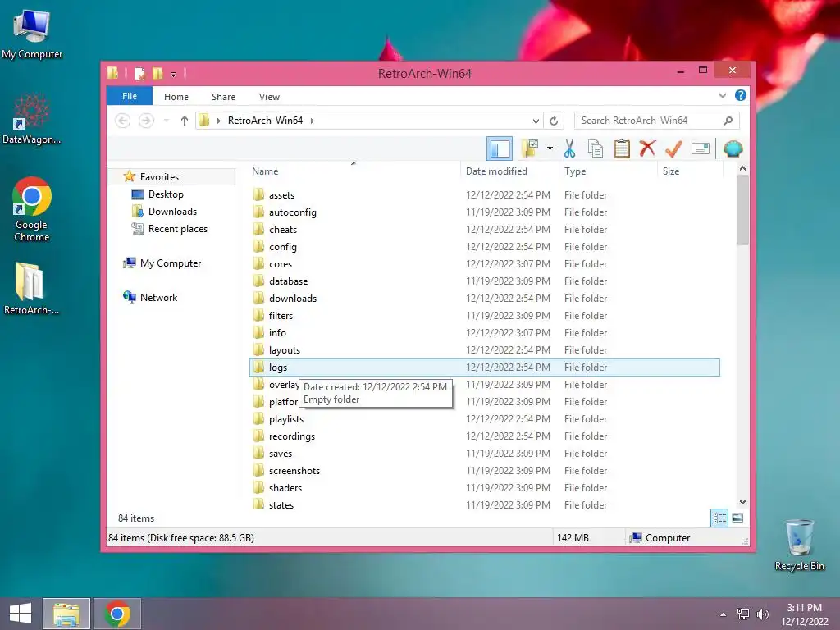Viewport: 840px width, 630px height.
Task: Expand breadcrumb arrow after RetroArch-Win64
Action: (x=313, y=121)
